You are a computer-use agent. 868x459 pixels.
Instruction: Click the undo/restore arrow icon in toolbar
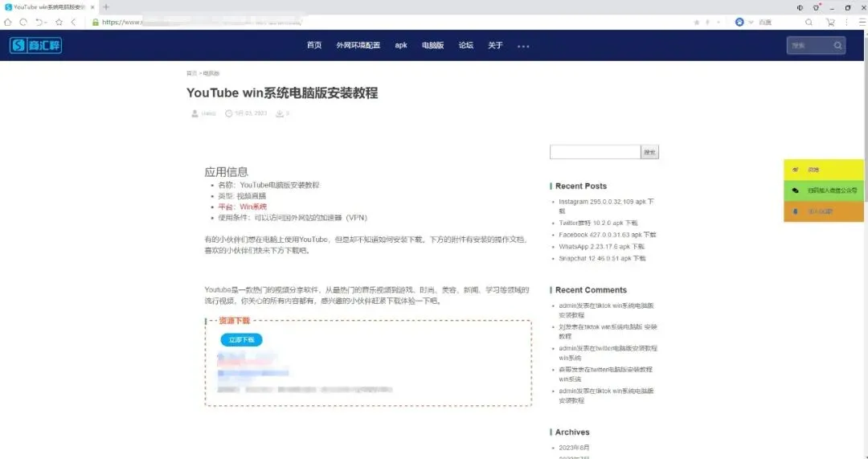click(x=40, y=23)
